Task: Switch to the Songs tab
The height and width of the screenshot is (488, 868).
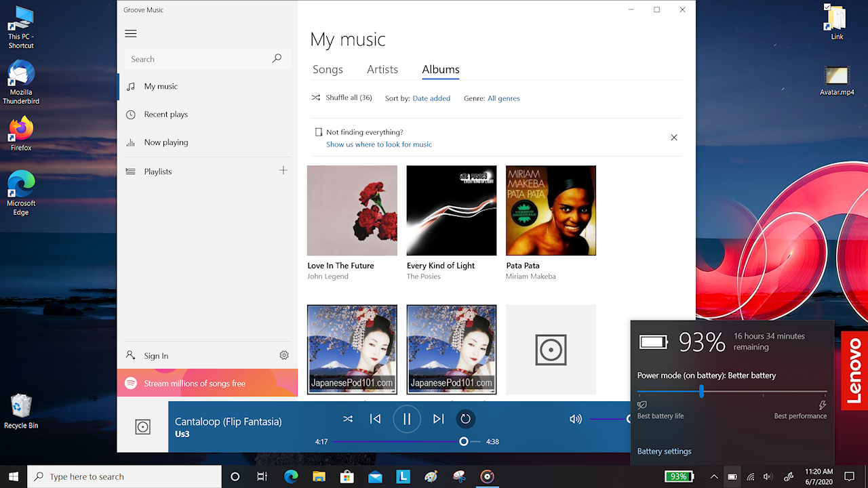Action: (328, 69)
